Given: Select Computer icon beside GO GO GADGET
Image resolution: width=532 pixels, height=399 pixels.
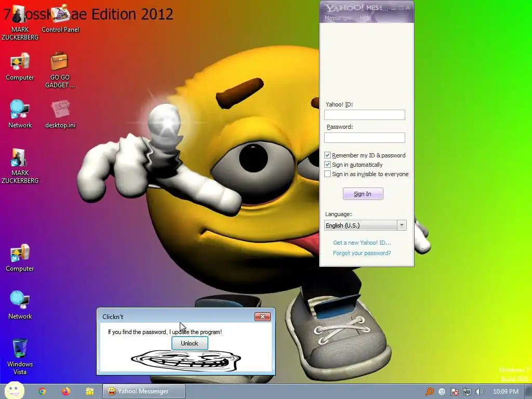Looking at the screenshot, I should [x=20, y=66].
